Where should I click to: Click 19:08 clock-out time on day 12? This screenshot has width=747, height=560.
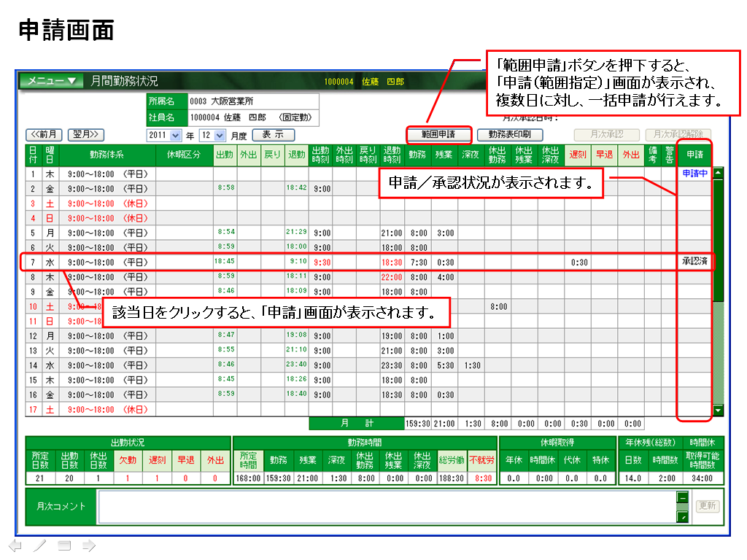[x=296, y=335]
